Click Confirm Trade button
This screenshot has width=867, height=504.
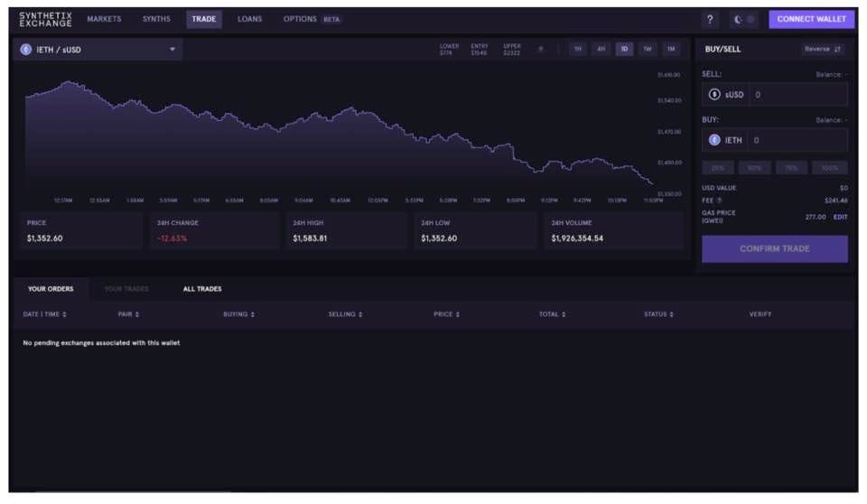[775, 249]
